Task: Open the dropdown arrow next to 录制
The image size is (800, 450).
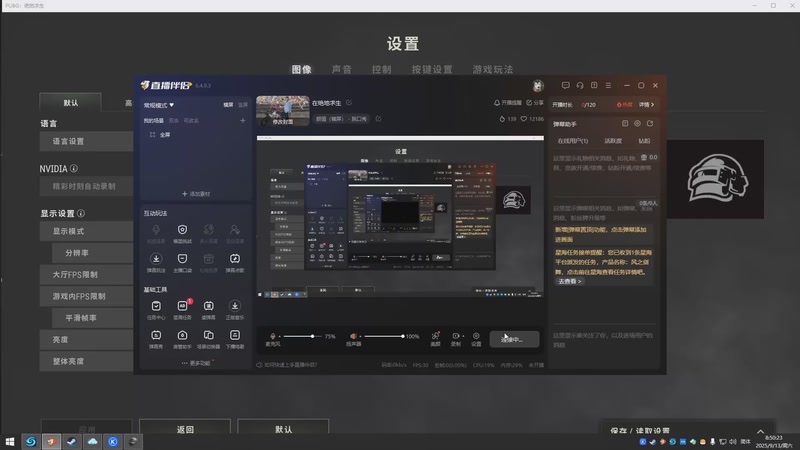Action: (463, 336)
